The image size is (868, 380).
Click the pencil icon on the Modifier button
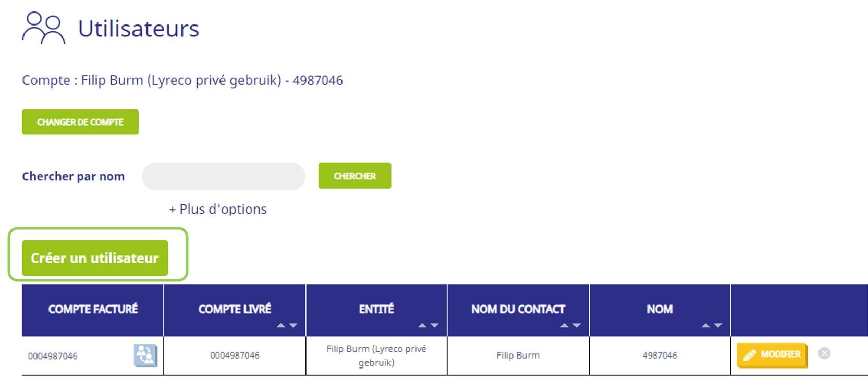750,355
